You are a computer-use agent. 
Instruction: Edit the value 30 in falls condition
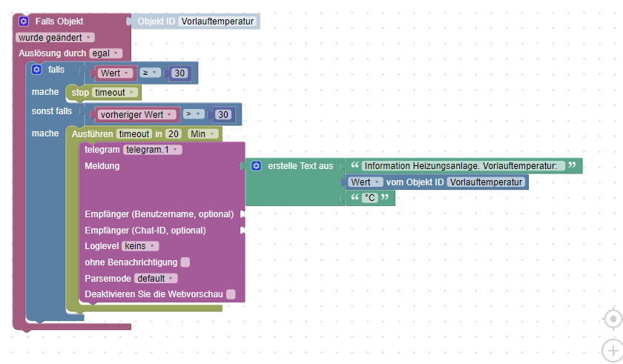(179, 73)
